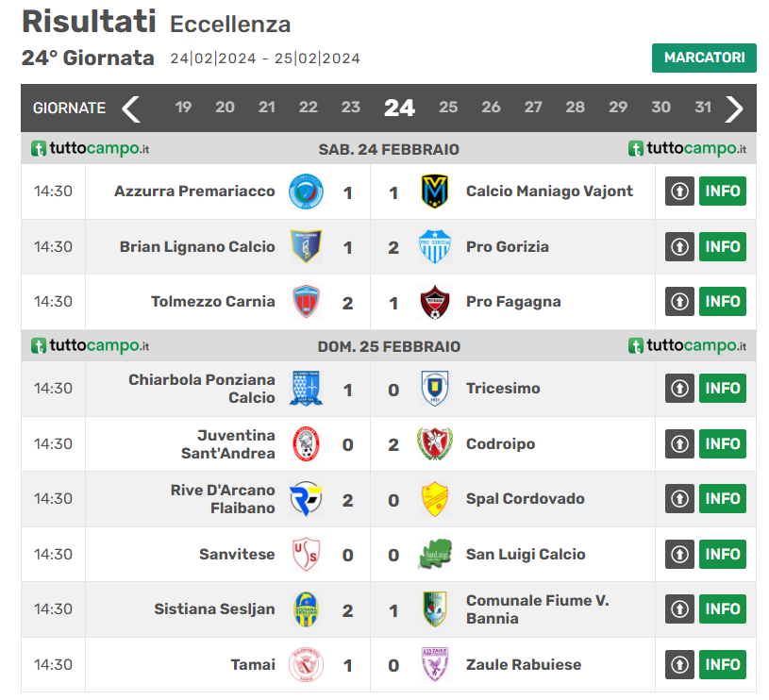Image resolution: width=769 pixels, height=700 pixels.
Task: Click the Azzurra Premariacco team crest
Action: click(306, 192)
